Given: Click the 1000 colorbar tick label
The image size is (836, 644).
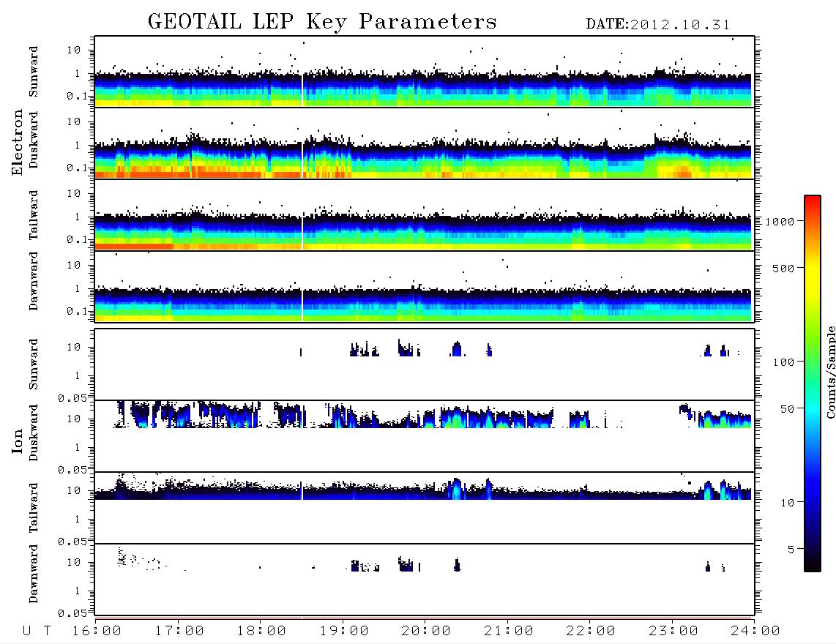Looking at the screenshot, I should [780, 222].
